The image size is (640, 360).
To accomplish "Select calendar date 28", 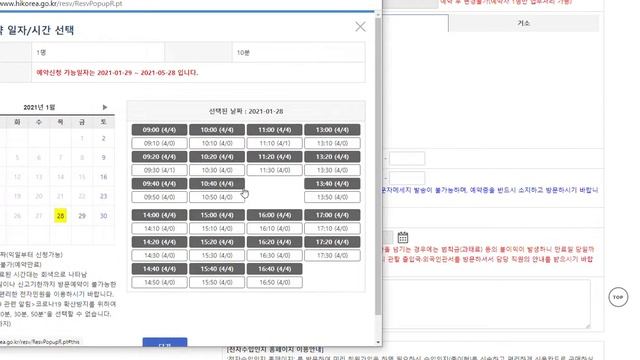I will point(60,216).
